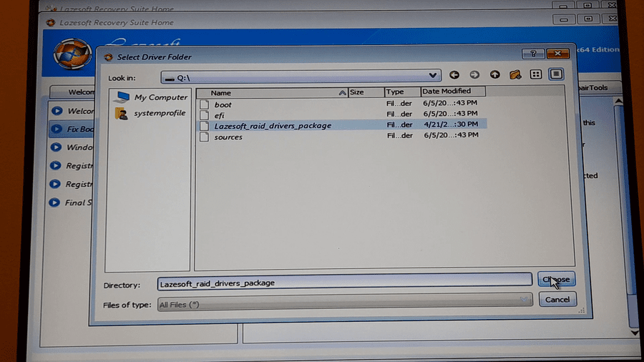Click the Welcome tab in the main window
The height and width of the screenshot is (362, 644).
(x=73, y=92)
